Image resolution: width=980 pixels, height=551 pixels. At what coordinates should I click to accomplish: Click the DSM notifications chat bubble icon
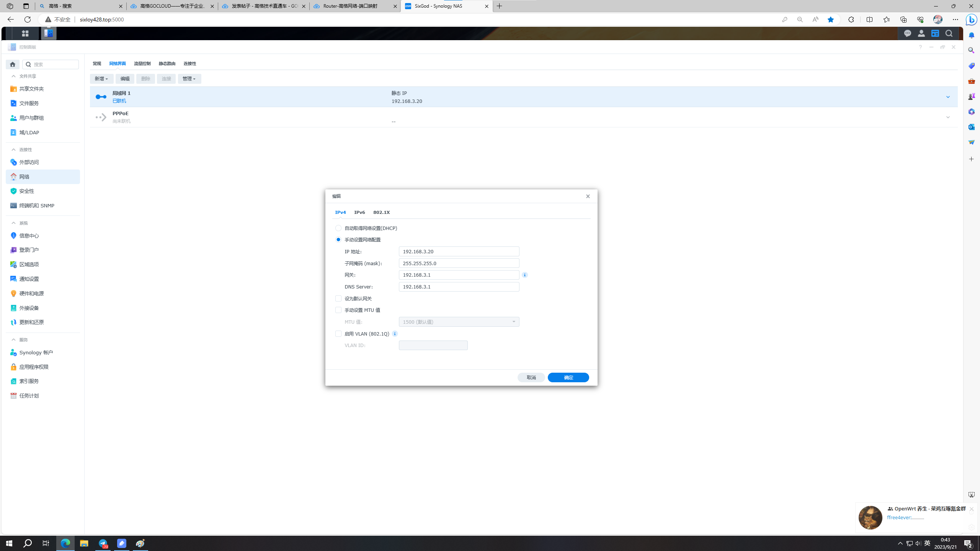pyautogui.click(x=907, y=34)
